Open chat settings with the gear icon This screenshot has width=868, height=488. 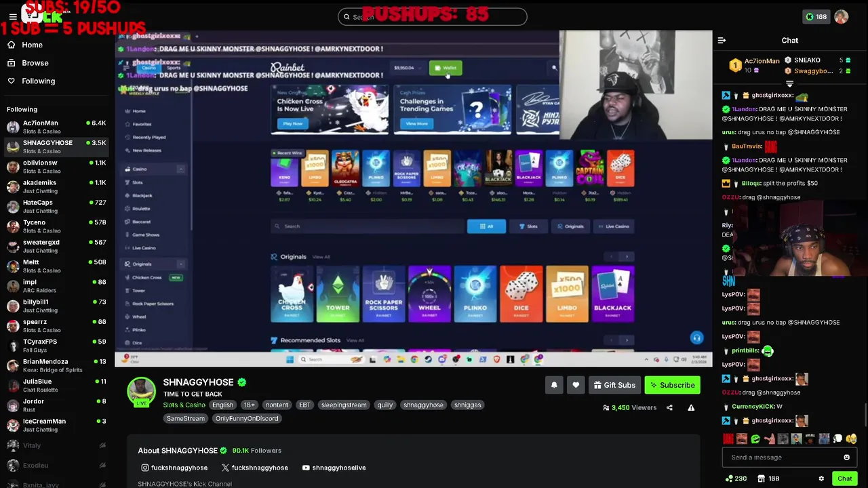tap(821, 479)
